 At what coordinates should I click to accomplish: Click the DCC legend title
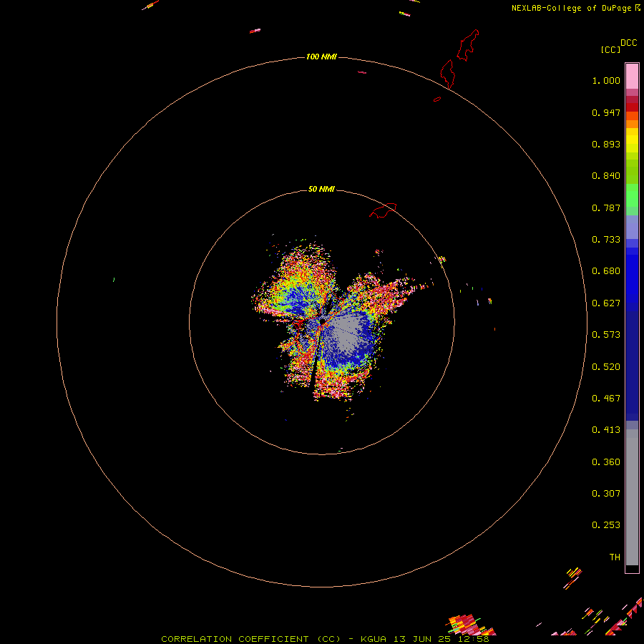(x=628, y=43)
